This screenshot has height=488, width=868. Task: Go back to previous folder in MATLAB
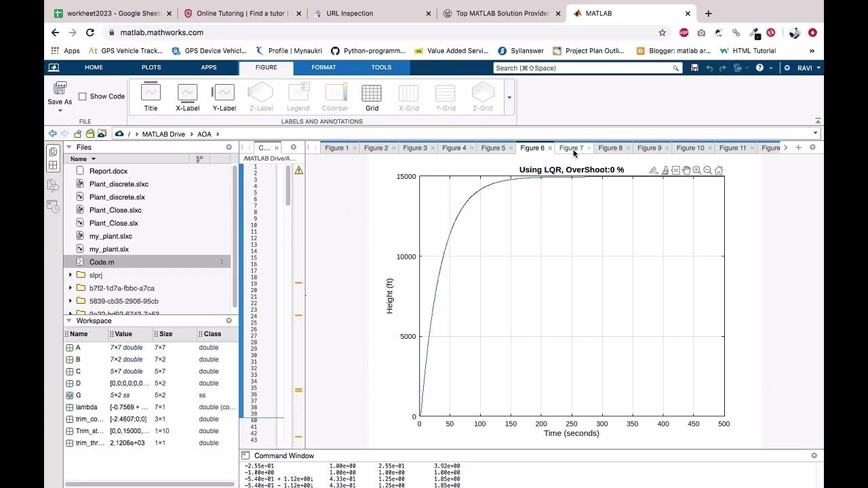click(52, 134)
